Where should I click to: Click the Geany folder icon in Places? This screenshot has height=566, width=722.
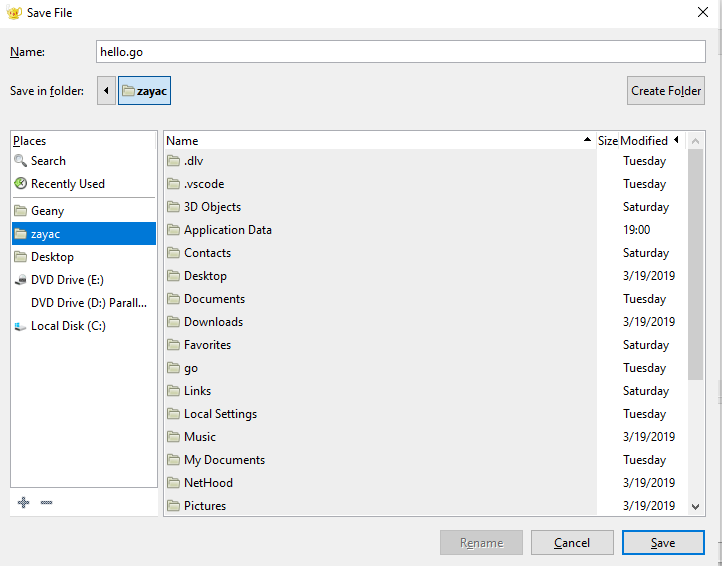pos(20,210)
